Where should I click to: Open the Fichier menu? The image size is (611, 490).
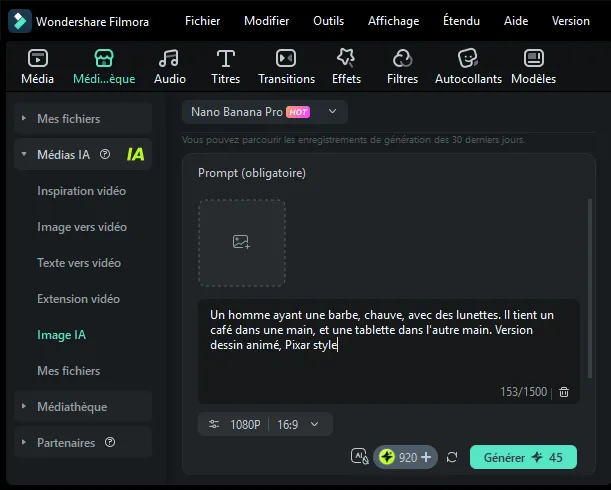pos(202,21)
